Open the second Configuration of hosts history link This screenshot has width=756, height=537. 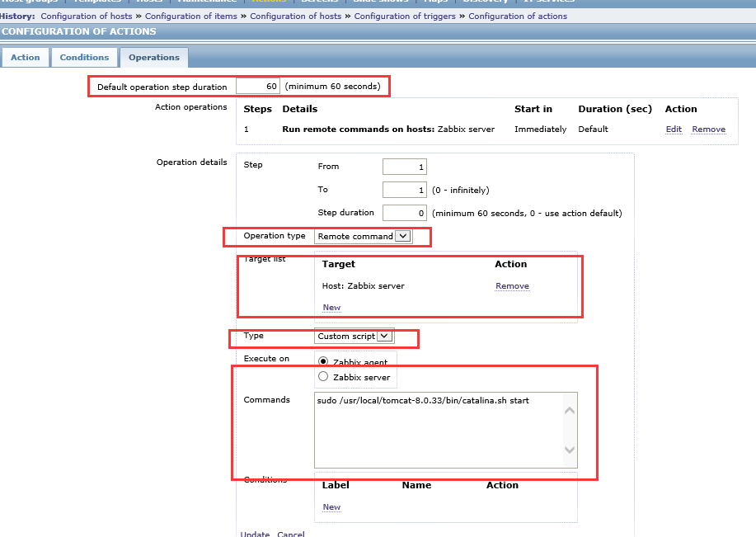pyautogui.click(x=295, y=16)
